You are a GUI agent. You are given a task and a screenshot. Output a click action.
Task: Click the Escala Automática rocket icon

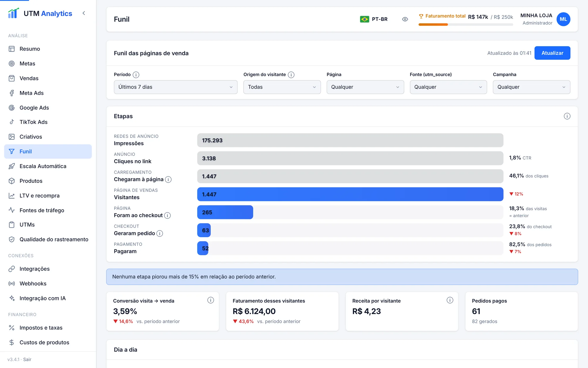tap(12, 166)
